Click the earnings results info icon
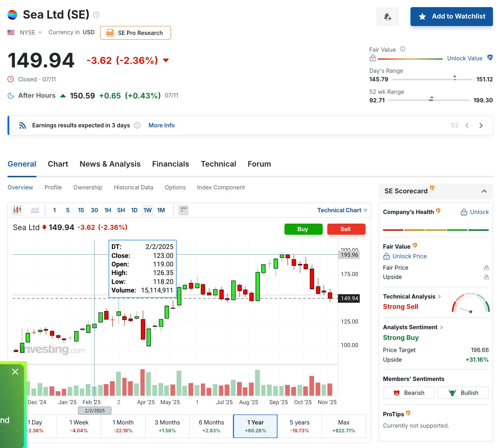499x448 pixels. [137, 125]
